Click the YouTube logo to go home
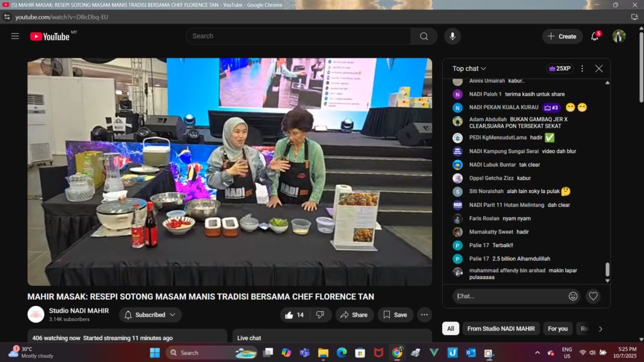The width and height of the screenshot is (644, 362). click(x=50, y=36)
